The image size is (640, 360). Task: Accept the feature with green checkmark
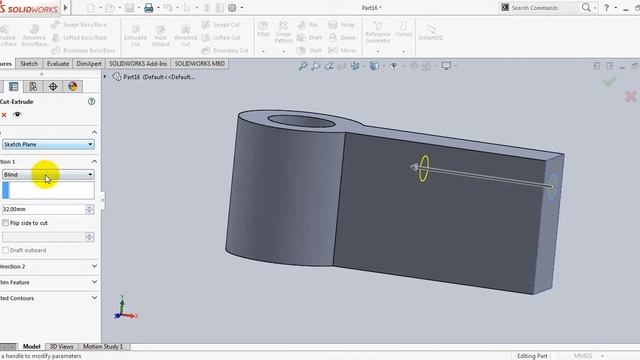point(609,82)
